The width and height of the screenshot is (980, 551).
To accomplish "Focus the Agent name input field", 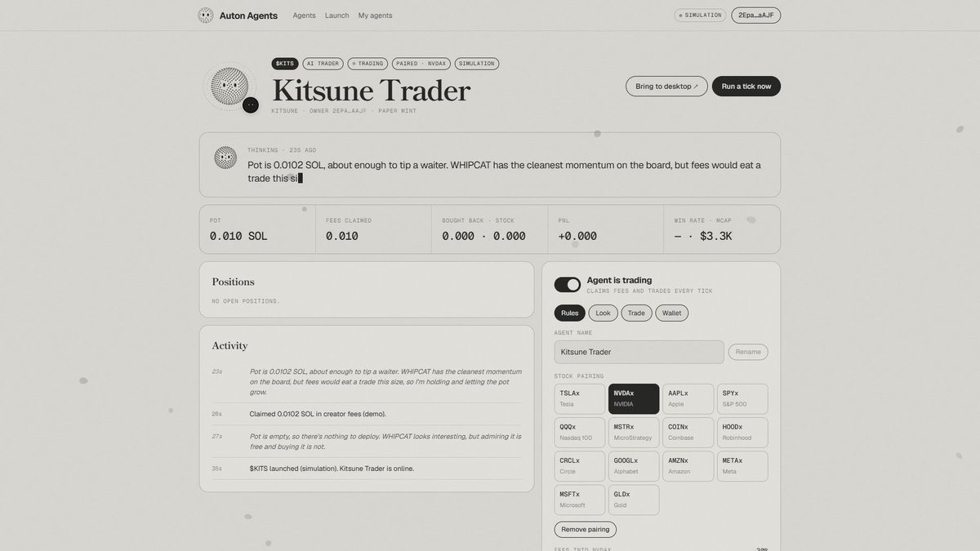I will tap(639, 352).
